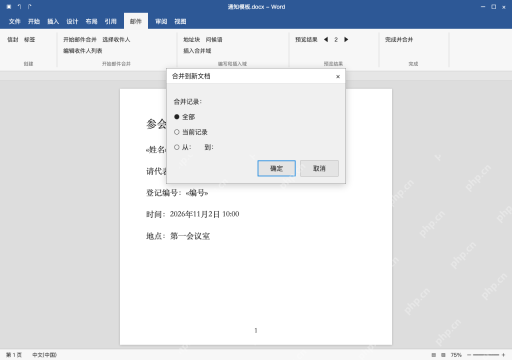
Task: Click the page number 1 in the footer
Action: pyautogui.click(x=256, y=330)
